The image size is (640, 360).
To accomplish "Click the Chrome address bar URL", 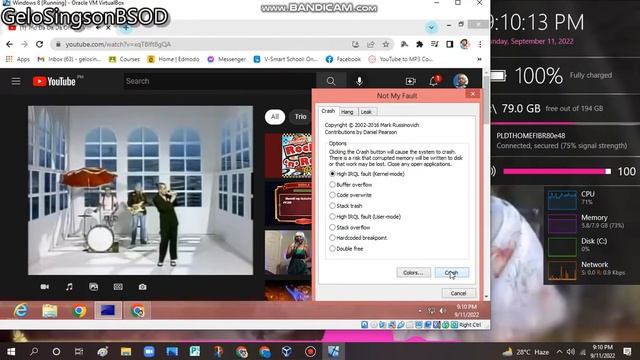I will tap(118, 44).
